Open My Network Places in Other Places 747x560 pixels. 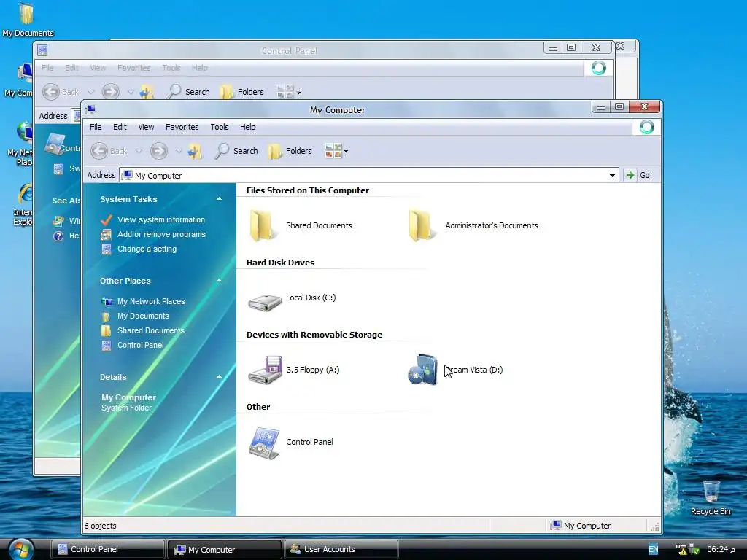click(x=151, y=301)
